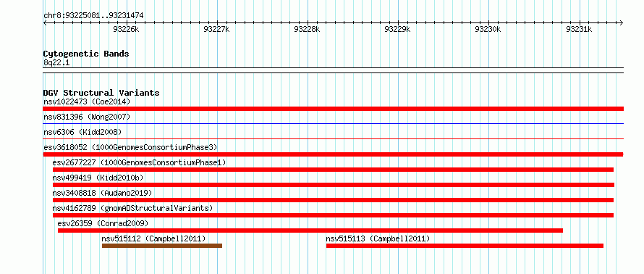Select the nsv3408818 red variant bar
This screenshot has height=274, width=644.
[333, 200]
